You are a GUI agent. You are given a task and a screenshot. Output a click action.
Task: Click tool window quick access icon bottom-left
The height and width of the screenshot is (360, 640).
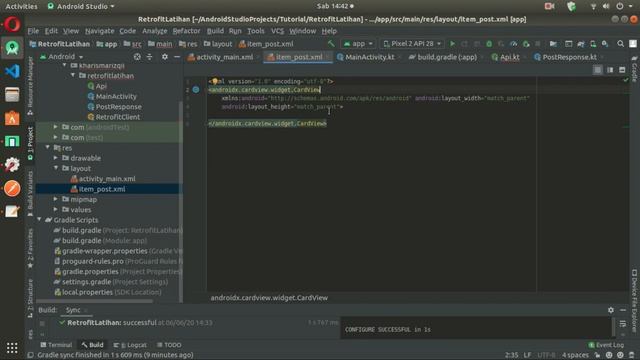pyautogui.click(x=30, y=355)
